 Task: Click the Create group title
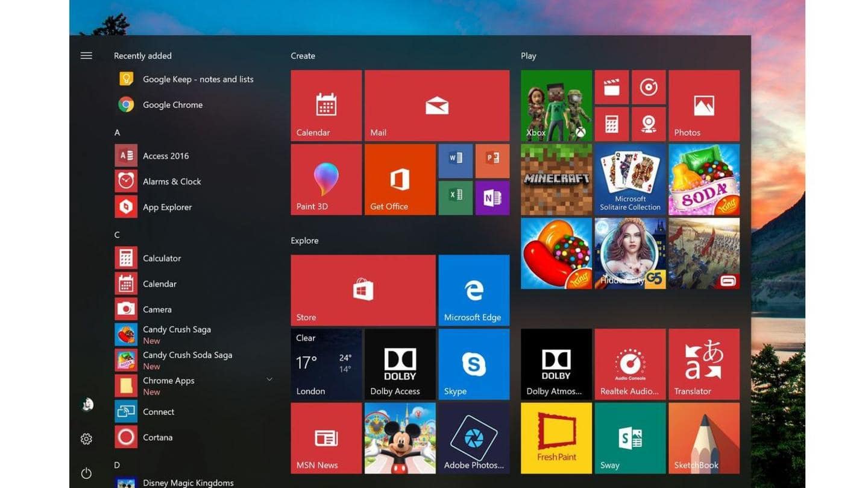click(x=303, y=55)
